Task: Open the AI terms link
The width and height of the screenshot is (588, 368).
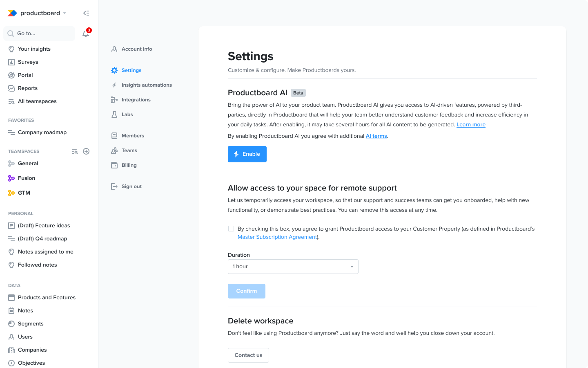Action: [x=376, y=136]
